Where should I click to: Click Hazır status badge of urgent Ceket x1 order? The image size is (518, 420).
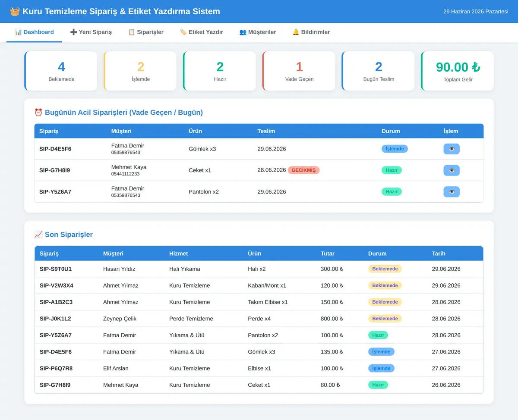click(392, 170)
